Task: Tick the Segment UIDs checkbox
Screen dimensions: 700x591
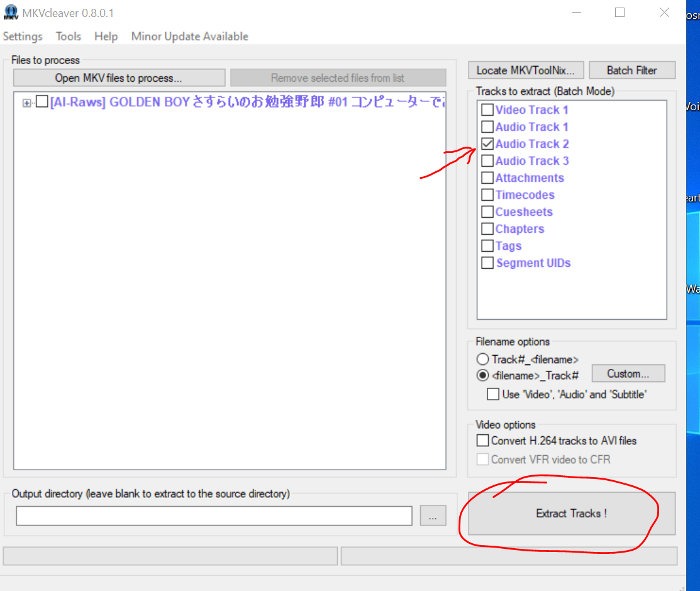Action: coord(487,262)
